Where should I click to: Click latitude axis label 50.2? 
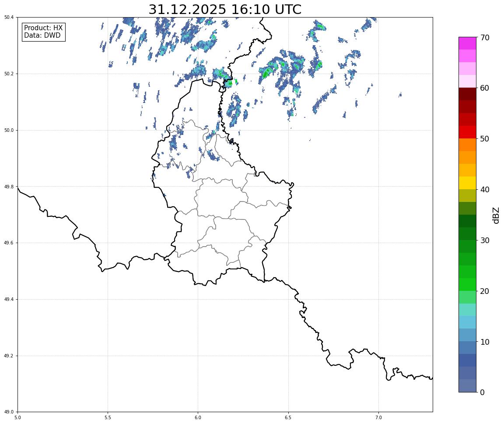9,74
